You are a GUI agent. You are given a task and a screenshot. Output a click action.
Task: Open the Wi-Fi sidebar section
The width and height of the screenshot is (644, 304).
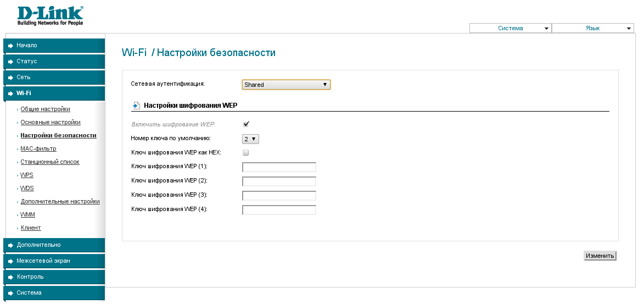(24, 93)
